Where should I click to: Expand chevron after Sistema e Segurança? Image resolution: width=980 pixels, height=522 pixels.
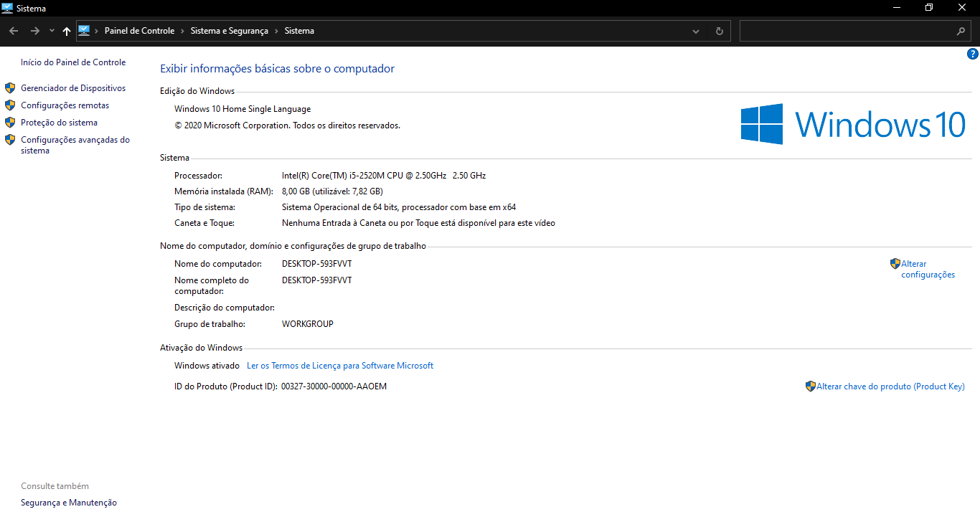(276, 31)
